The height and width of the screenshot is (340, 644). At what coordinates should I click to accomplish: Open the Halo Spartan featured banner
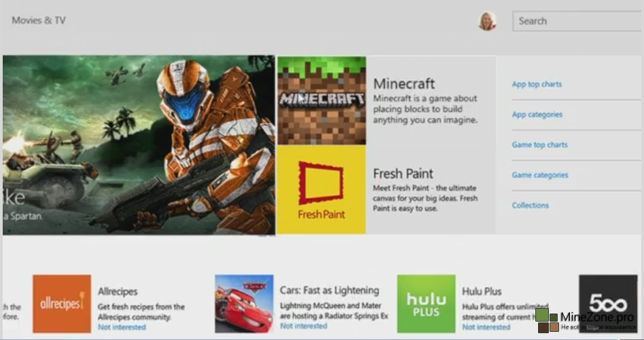pos(139,145)
